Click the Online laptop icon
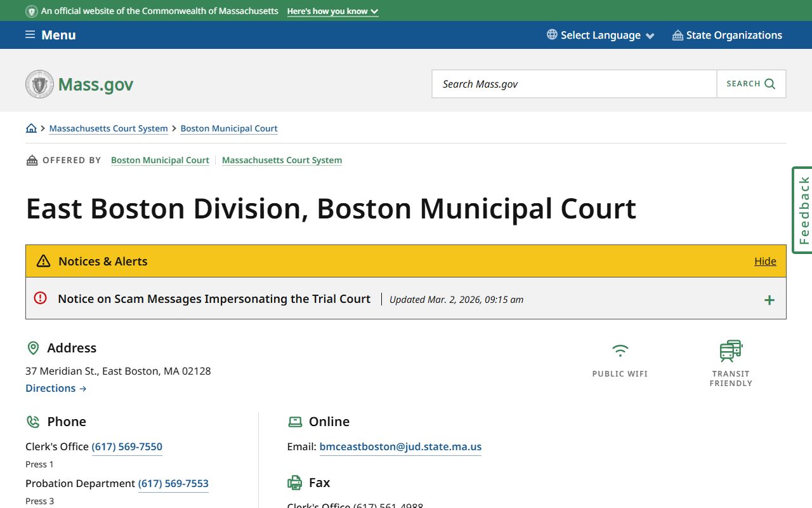812x508 pixels. 295,422
